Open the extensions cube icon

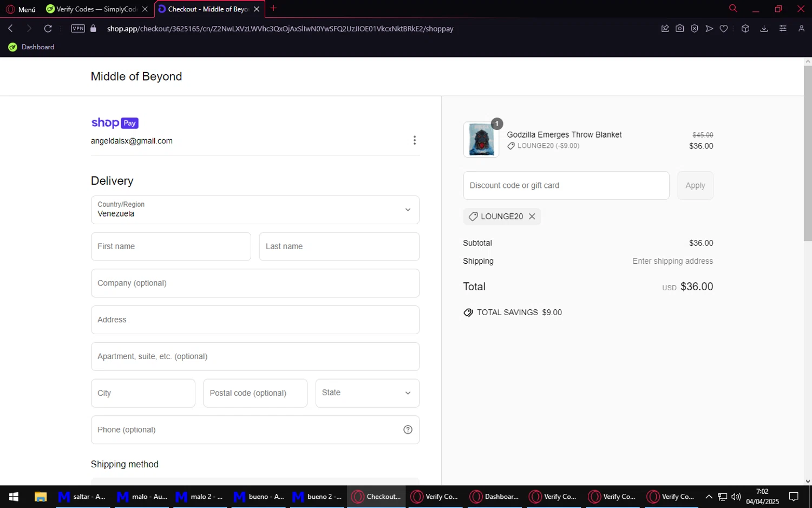745,29
